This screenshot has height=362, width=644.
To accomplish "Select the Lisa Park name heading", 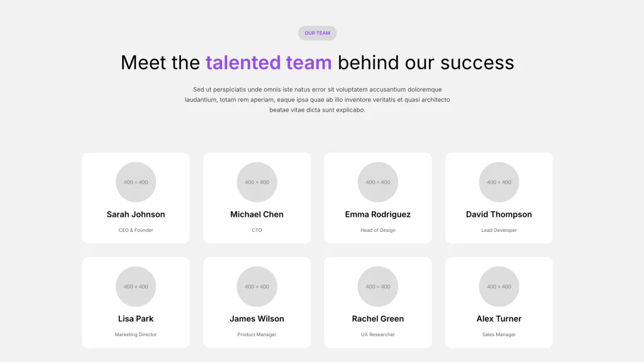I will coord(136,319).
